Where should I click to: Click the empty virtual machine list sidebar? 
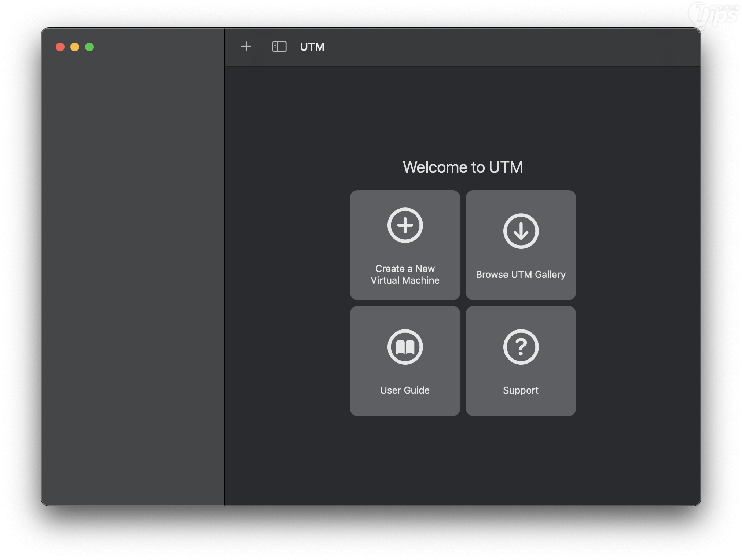(132, 257)
